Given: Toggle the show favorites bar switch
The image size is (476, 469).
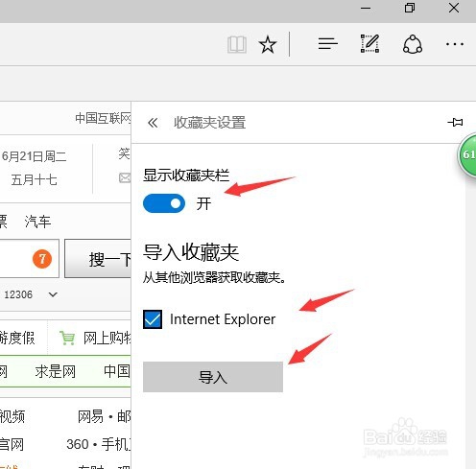Looking at the screenshot, I should click(x=164, y=203).
